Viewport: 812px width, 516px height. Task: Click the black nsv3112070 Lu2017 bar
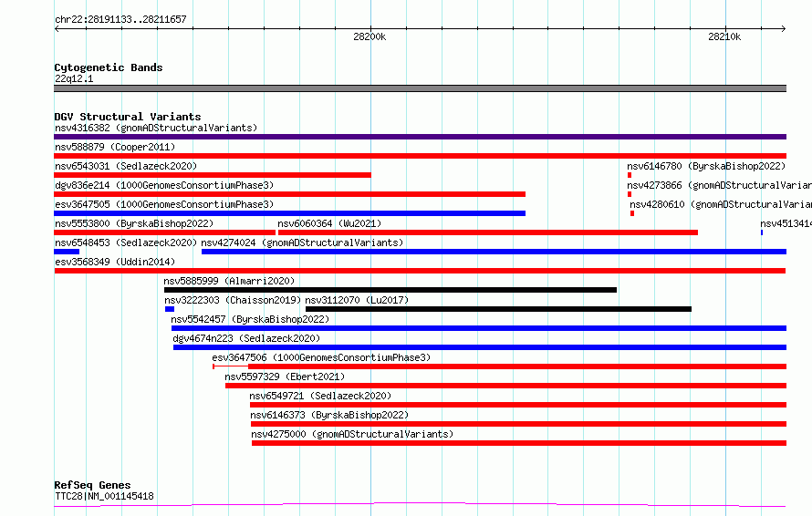pos(498,309)
